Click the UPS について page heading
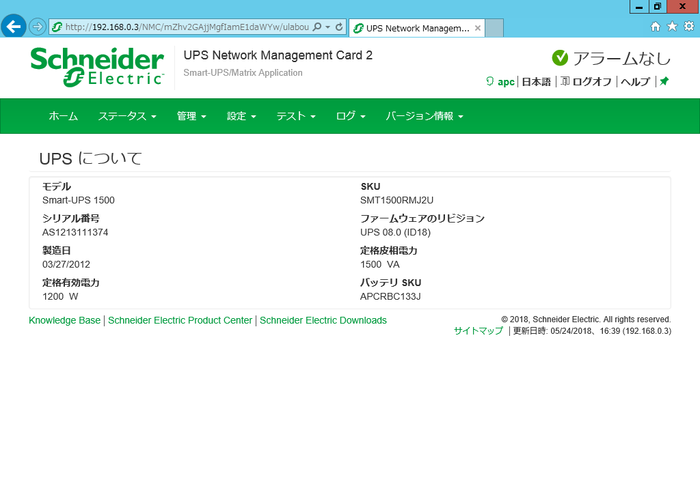The width and height of the screenshot is (700, 497). pyautogui.click(x=91, y=159)
